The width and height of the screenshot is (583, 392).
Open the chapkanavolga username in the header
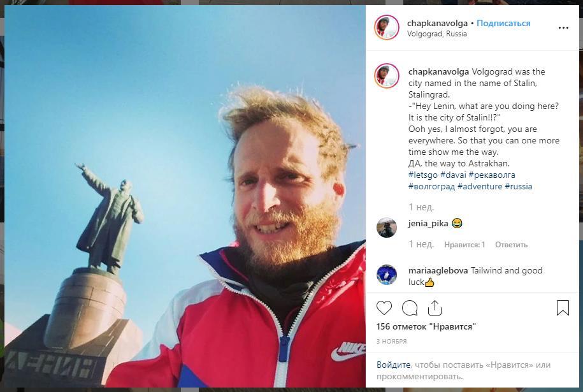437,23
